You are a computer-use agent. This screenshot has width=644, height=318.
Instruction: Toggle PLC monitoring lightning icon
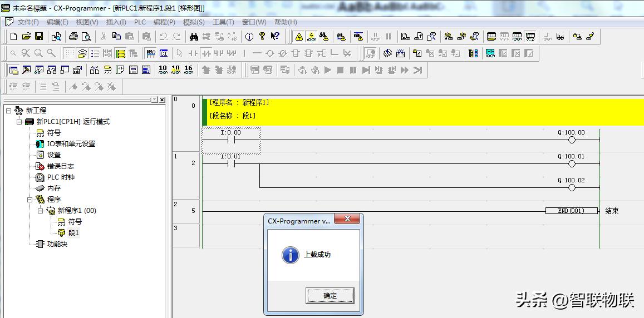(x=311, y=37)
